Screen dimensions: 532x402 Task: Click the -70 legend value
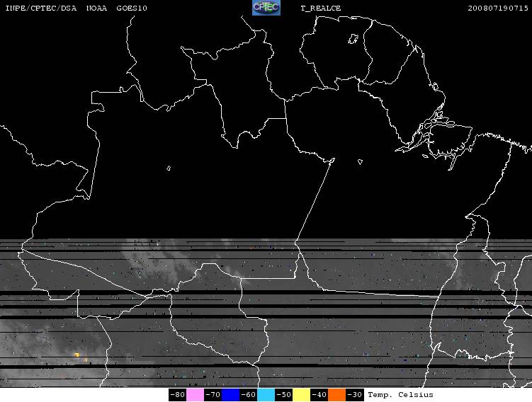pyautogui.click(x=213, y=395)
